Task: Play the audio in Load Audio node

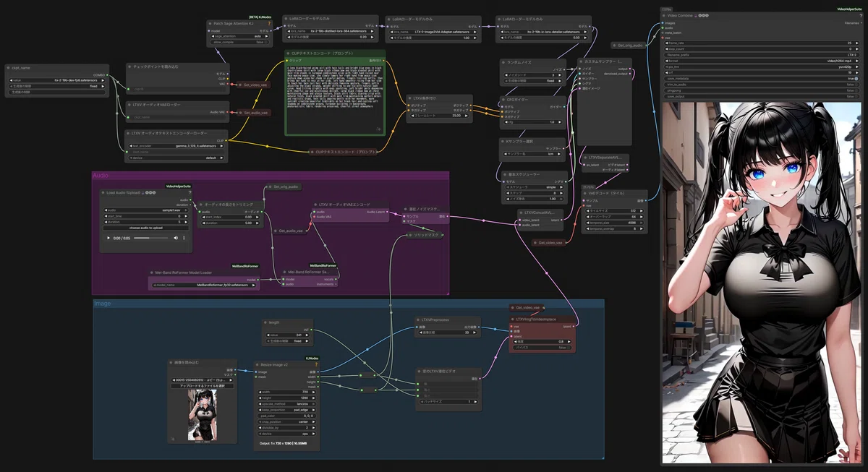Action: (x=109, y=238)
